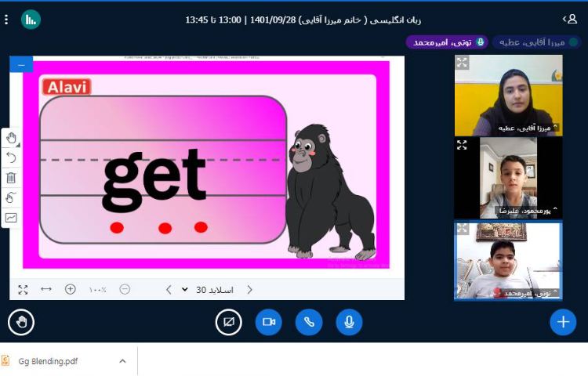This screenshot has height=376, width=588.
Task: Open the blue plus actions menu
Action: point(562,322)
